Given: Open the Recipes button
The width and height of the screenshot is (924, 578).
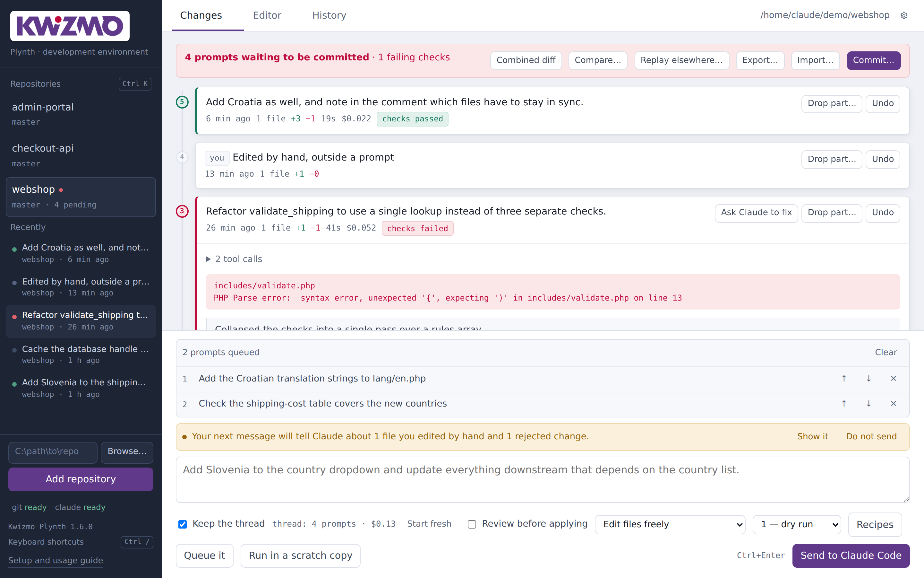Looking at the screenshot, I should pyautogui.click(x=875, y=524).
